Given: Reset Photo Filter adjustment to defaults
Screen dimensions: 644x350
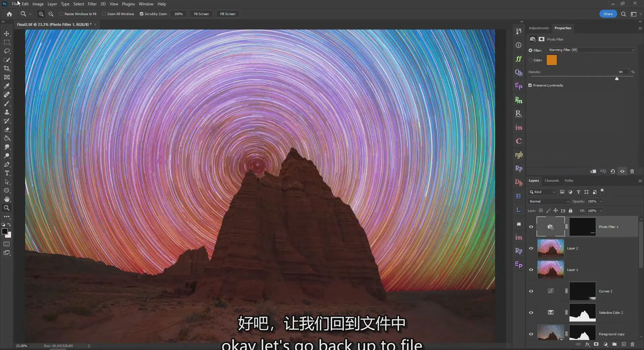Looking at the screenshot, I should point(612,171).
